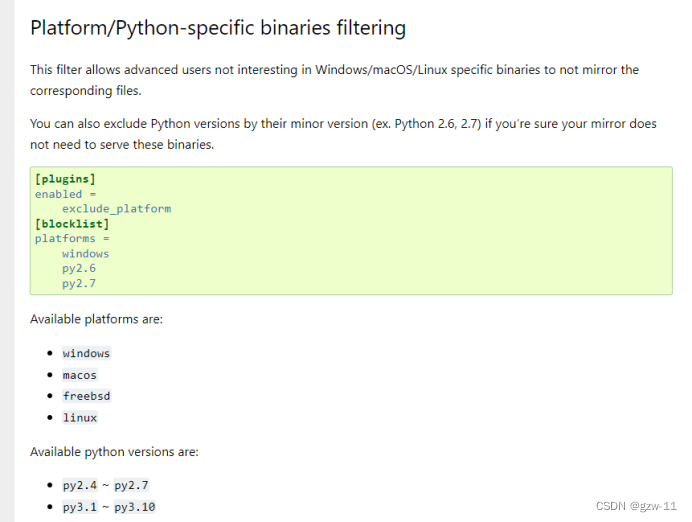Viewport: 692px width, 522px height.
Task: Click the py2.4 ~ py2.7 list item
Action: pyautogui.click(x=105, y=486)
